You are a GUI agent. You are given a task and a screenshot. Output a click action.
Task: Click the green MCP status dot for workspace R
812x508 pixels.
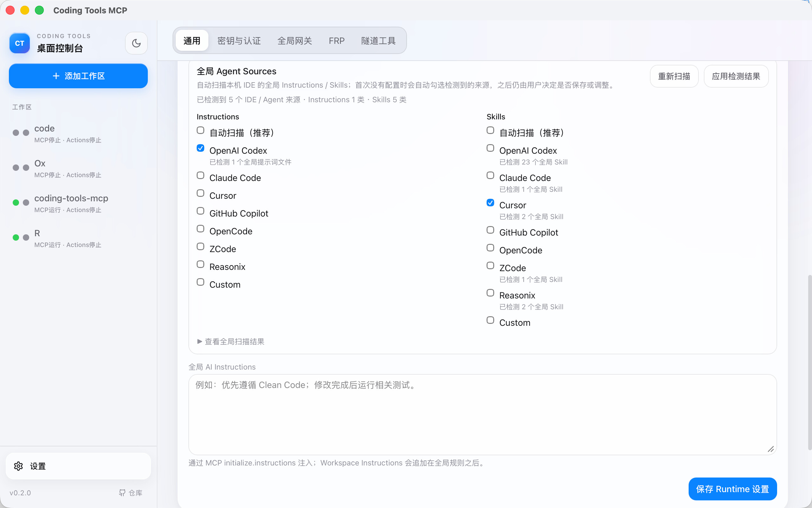tap(16, 237)
